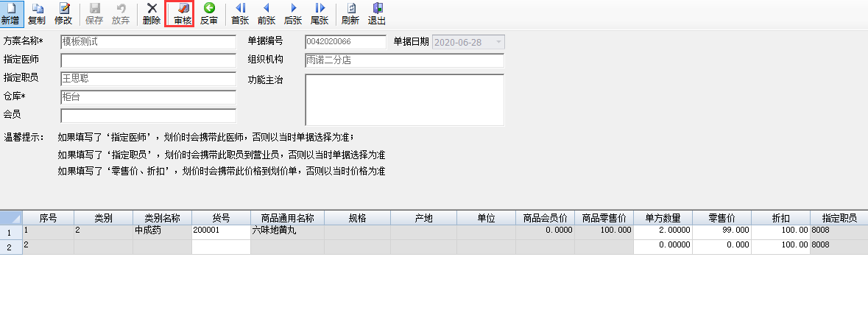868x310 pixels.
Task: Click the 反审 (un-audit) toolbar icon
Action: pyautogui.click(x=209, y=14)
